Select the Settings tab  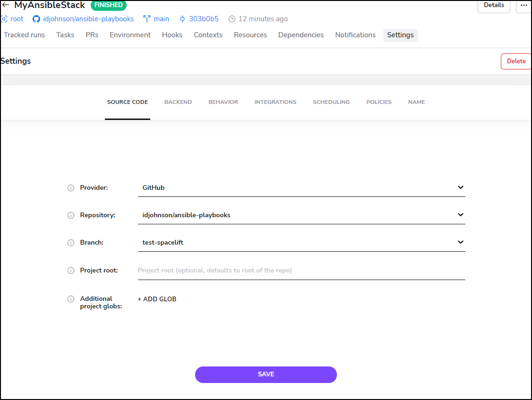tap(400, 35)
